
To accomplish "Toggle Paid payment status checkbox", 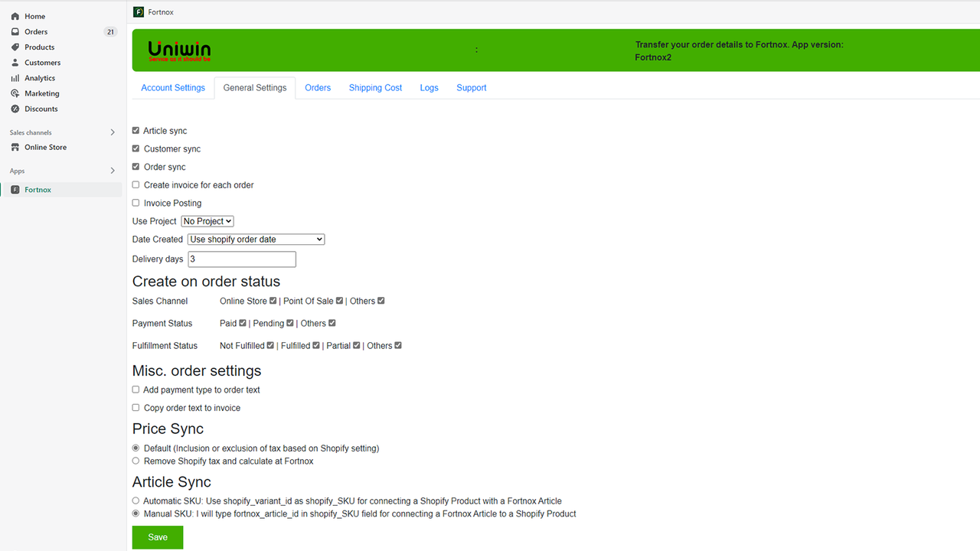I will click(243, 323).
